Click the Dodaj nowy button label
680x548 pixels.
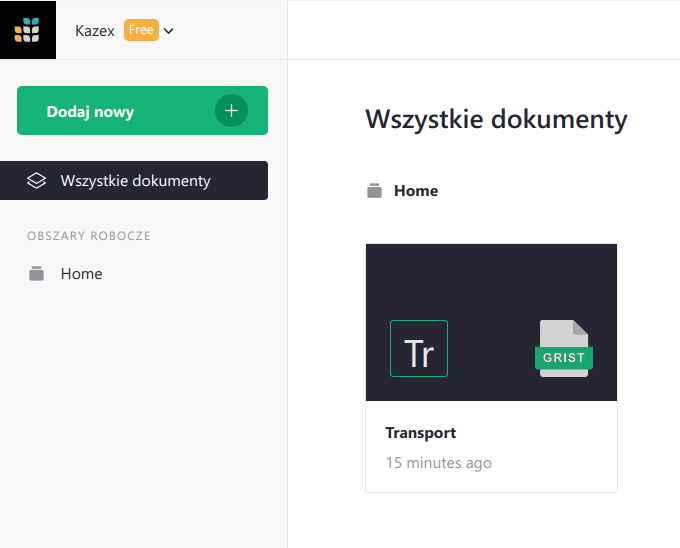point(90,111)
